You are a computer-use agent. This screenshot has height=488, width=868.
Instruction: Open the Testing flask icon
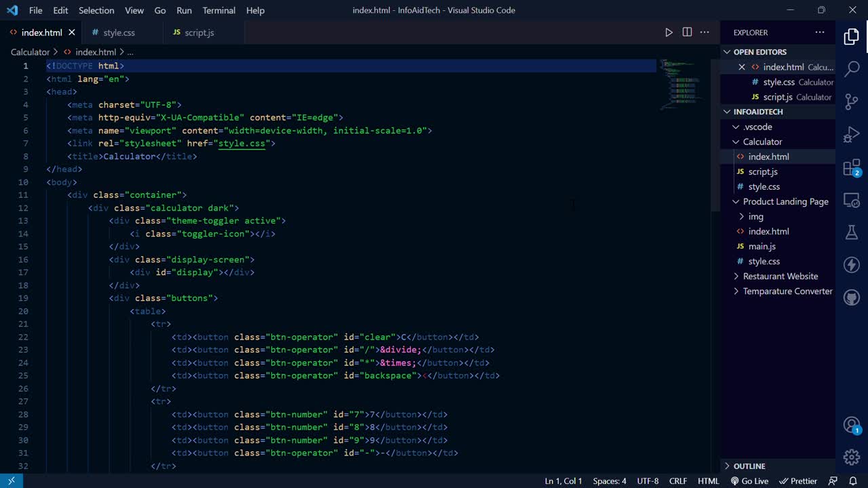pos(852,232)
